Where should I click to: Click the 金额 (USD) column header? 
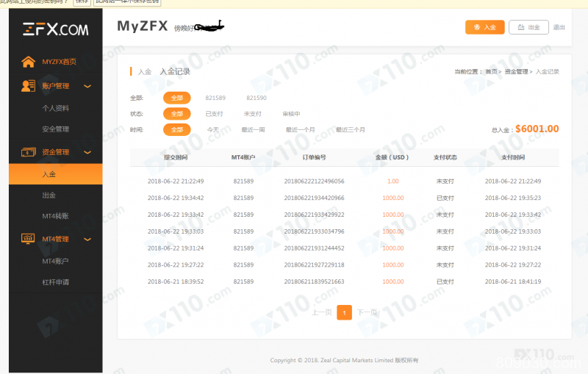click(x=392, y=157)
